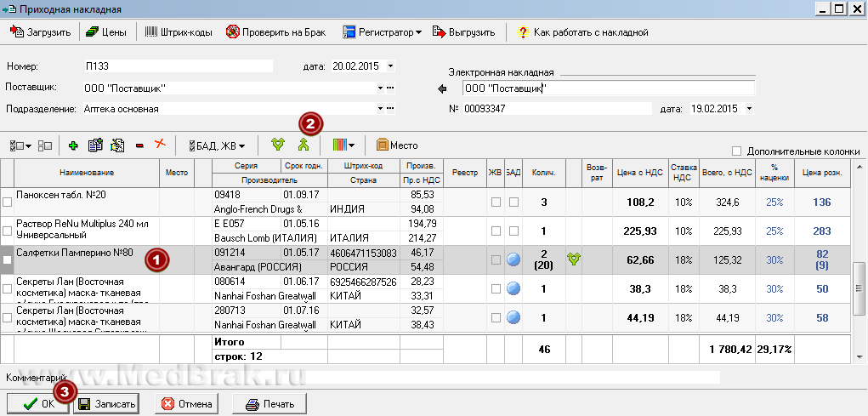This screenshot has width=868, height=416.
Task: Open the Регистратор dropdown menu
Action: pyautogui.click(x=382, y=32)
